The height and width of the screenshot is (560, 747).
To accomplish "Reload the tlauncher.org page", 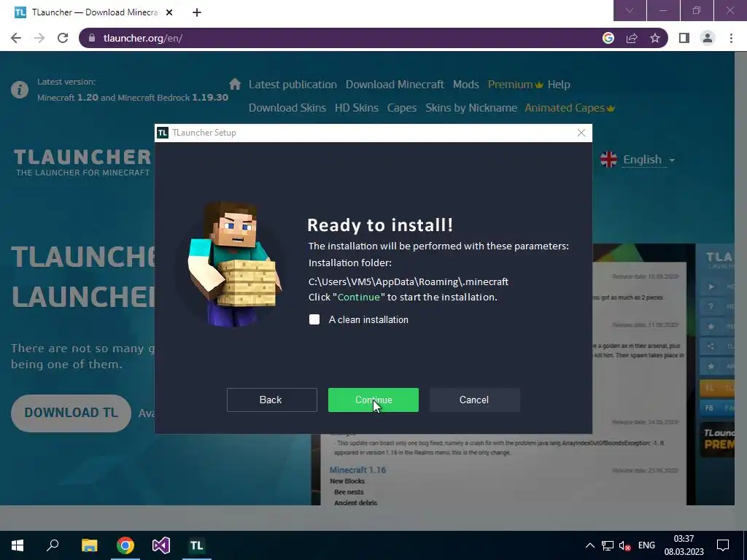I will [63, 38].
